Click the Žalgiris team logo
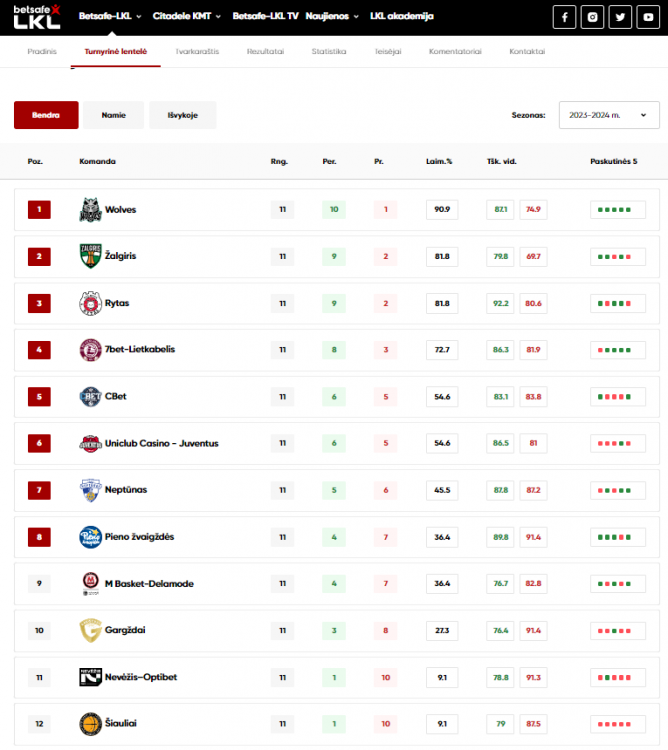The image size is (668, 750). (90, 256)
